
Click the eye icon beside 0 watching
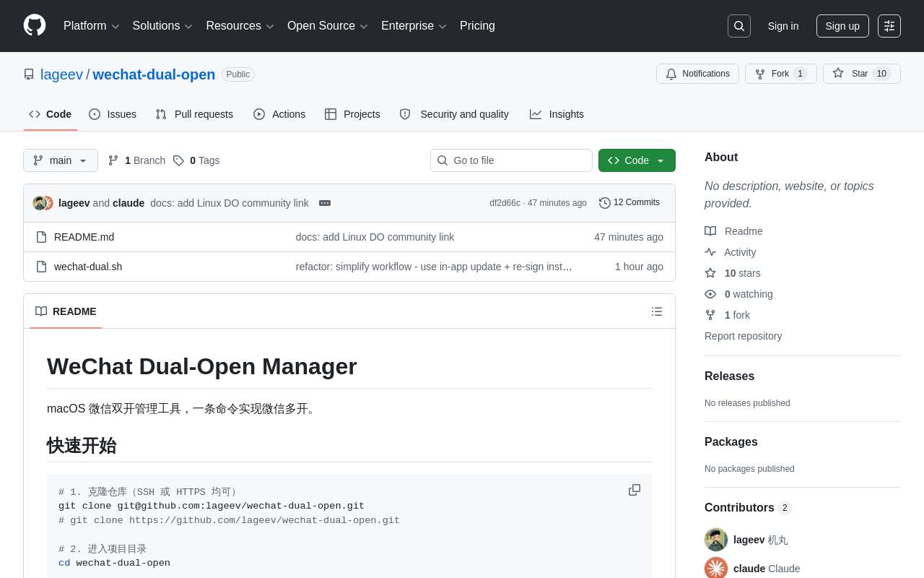click(710, 294)
